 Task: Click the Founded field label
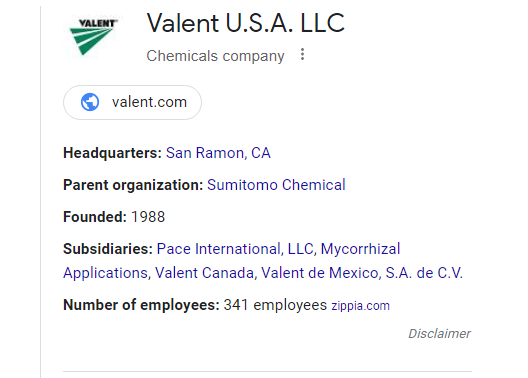tap(95, 217)
